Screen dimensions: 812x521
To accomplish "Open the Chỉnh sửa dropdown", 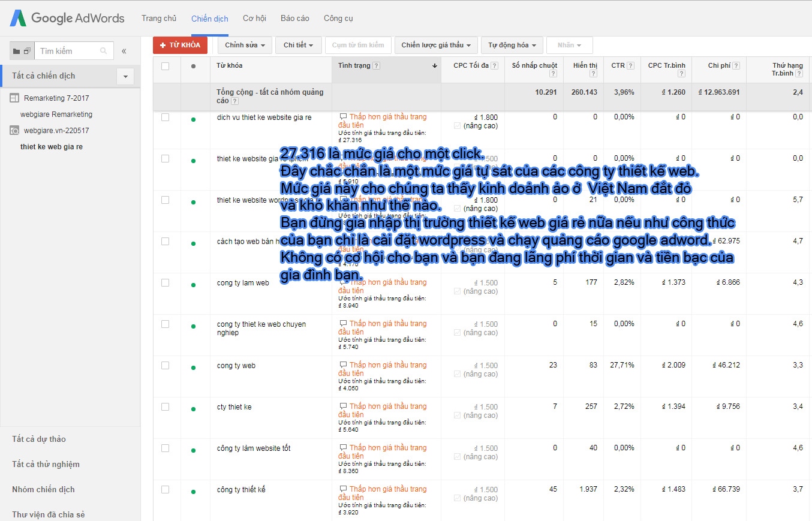I will 245,45.
